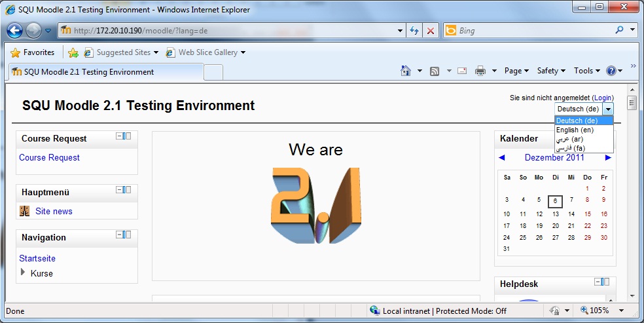Open the Tools menu

click(587, 71)
